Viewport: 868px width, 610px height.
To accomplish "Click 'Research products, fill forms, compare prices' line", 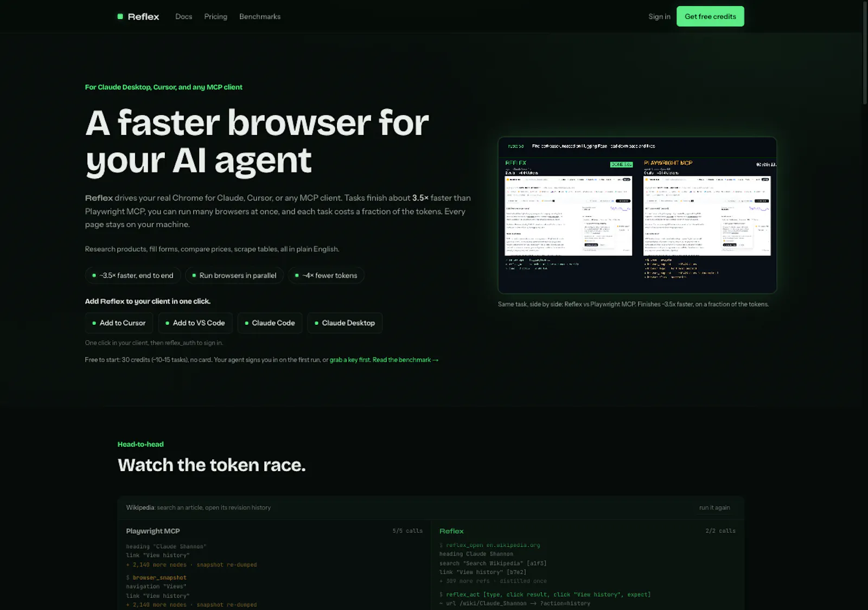I will point(212,249).
